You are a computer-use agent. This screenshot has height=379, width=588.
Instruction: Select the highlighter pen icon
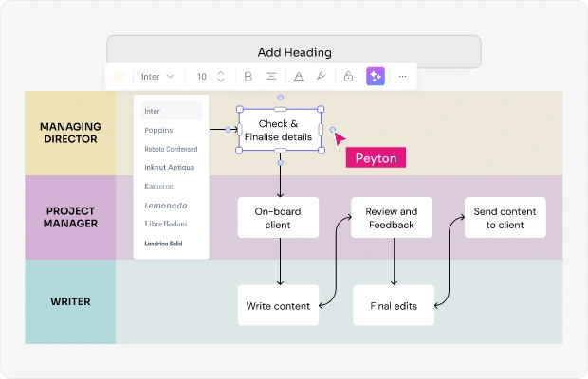[x=322, y=76]
